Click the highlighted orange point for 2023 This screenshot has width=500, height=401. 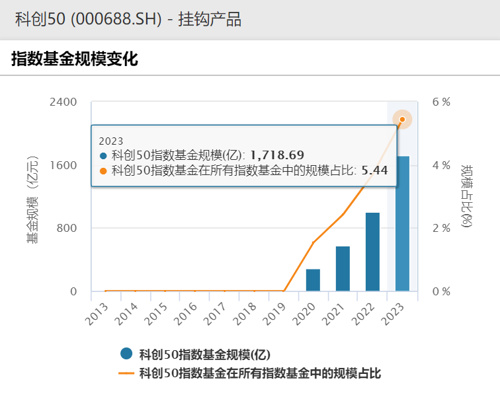(x=402, y=119)
